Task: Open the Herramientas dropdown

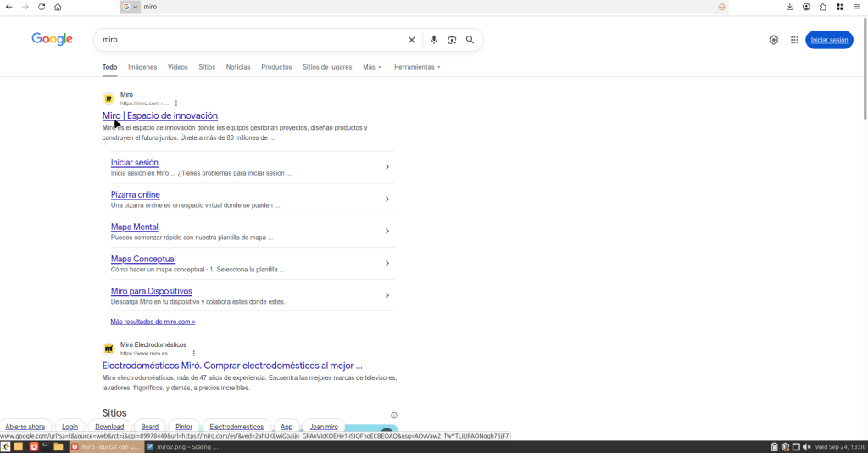Action: click(417, 67)
